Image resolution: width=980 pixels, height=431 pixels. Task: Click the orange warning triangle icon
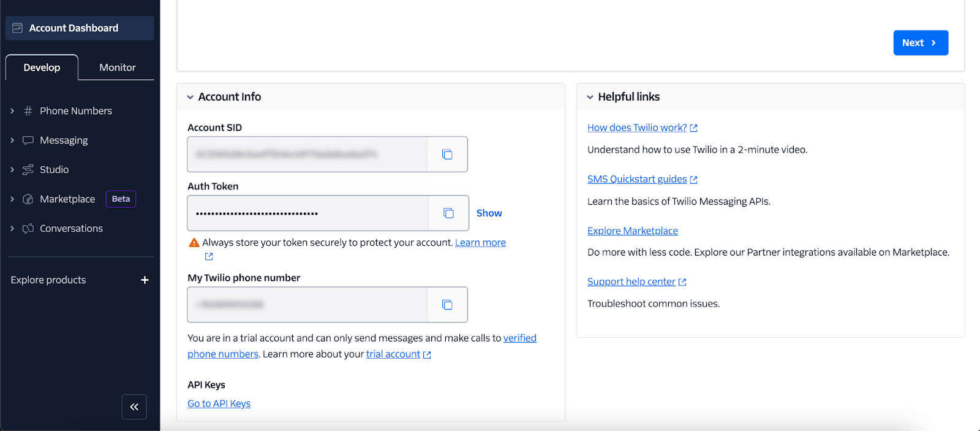(194, 243)
